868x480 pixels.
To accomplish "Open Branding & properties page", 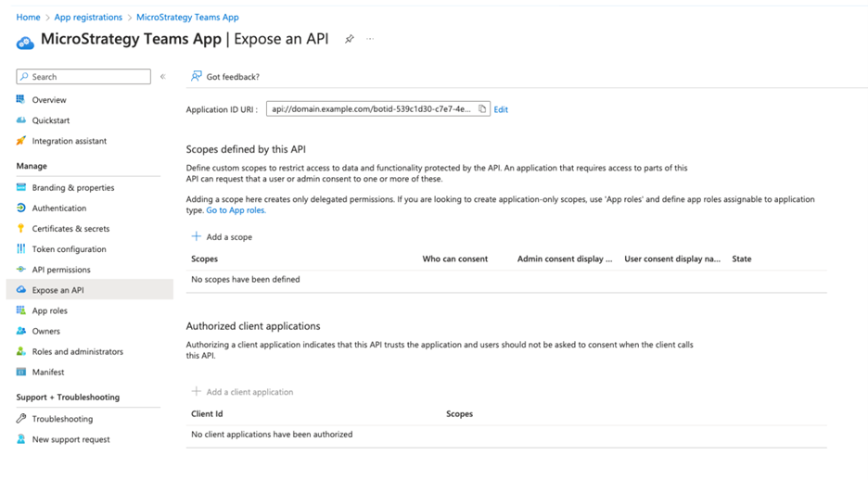I will coord(72,188).
